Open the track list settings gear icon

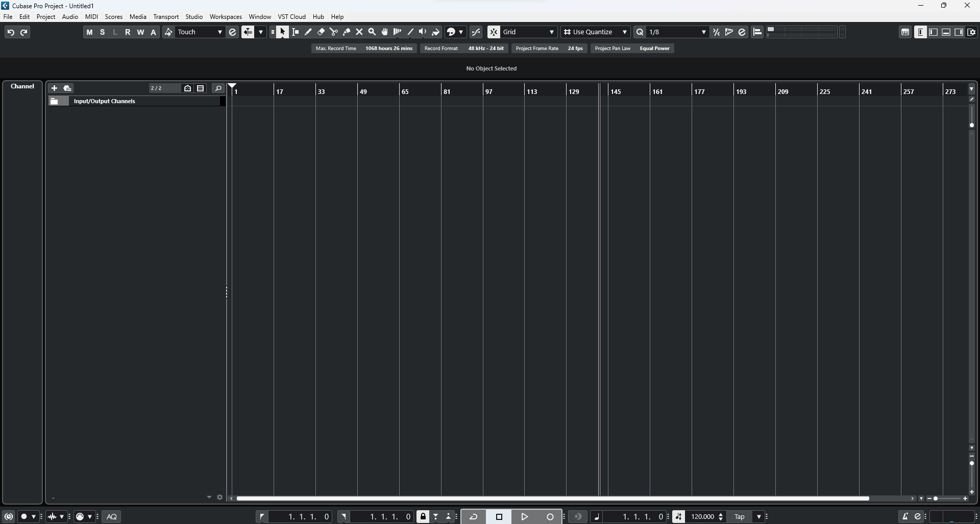[220, 497]
